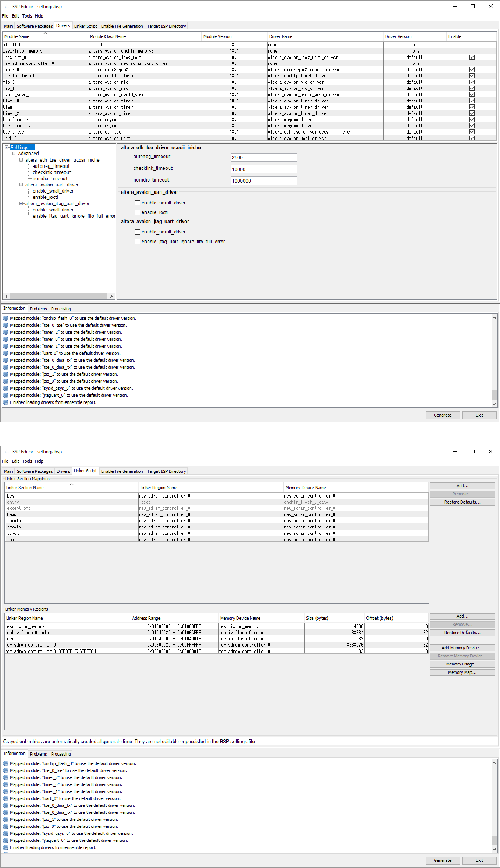
Task: Click the sort arrow above Linker Section Name
Action: (72, 484)
